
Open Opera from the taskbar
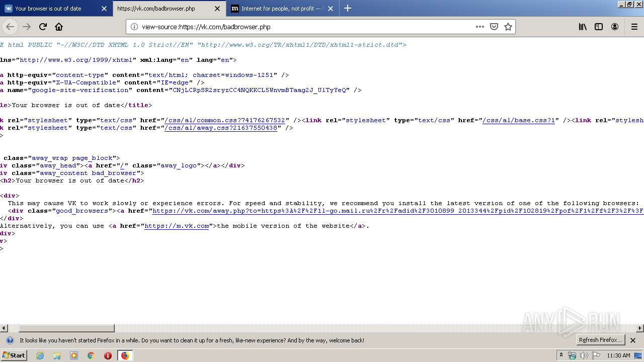pos(108,355)
